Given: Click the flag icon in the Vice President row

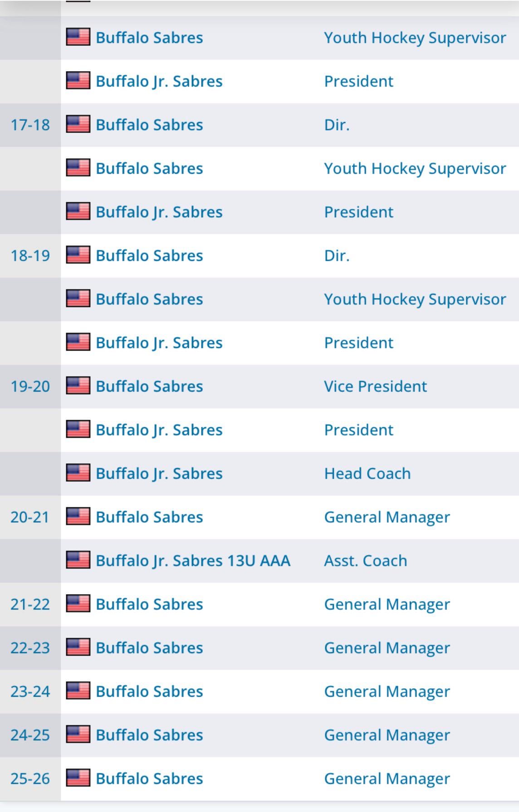Looking at the screenshot, I should click(78, 386).
